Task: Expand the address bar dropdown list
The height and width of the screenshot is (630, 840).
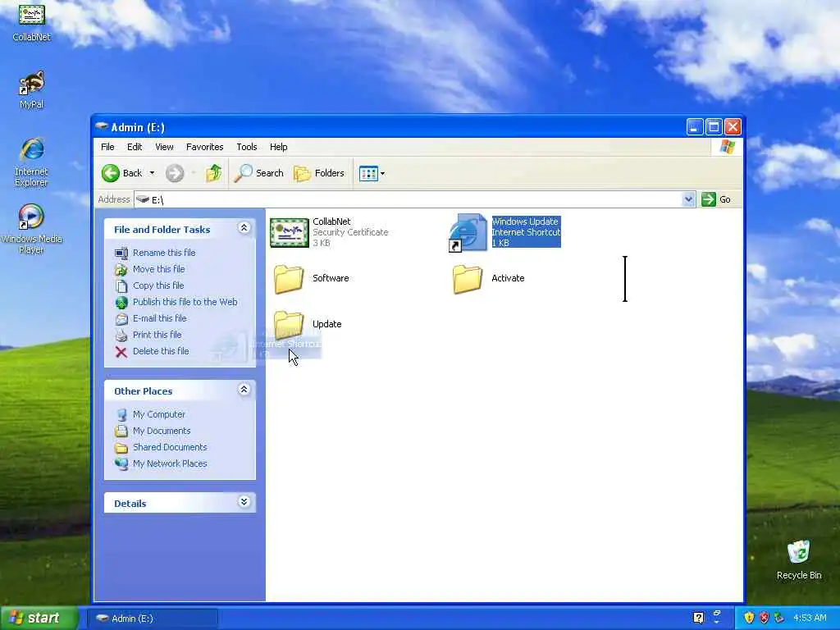Action: [689, 200]
